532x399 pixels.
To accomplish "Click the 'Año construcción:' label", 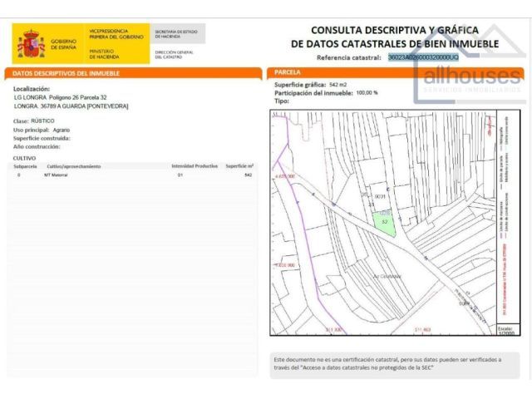I will point(37,146).
